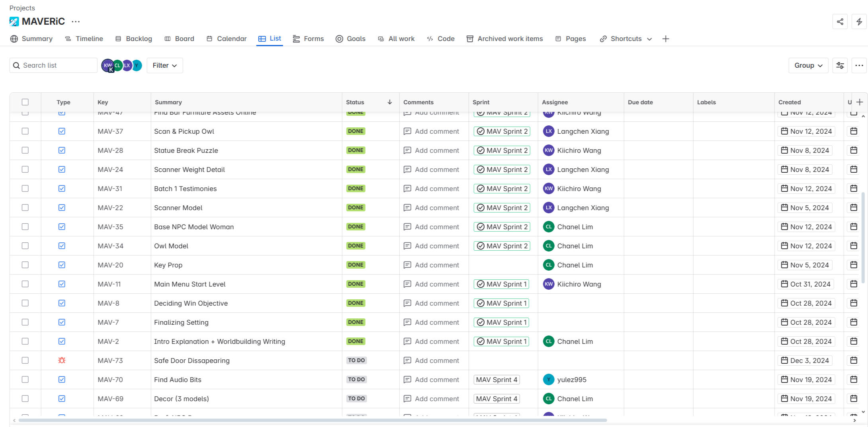
Task: Click the bug type icon for MAV-73
Action: click(x=62, y=361)
